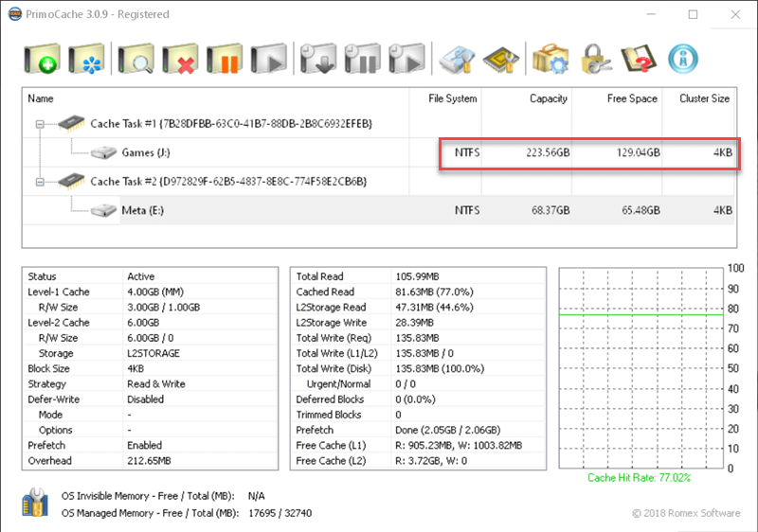Click the blue About info icon
The width and height of the screenshot is (758, 532).
pyautogui.click(x=683, y=59)
